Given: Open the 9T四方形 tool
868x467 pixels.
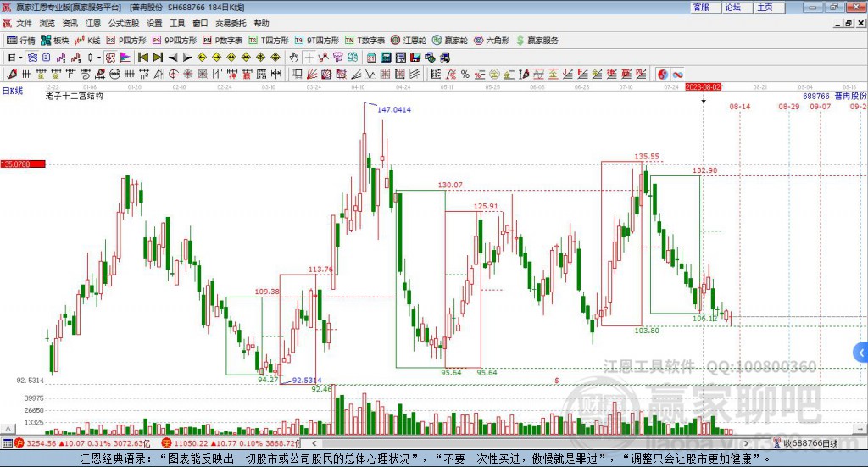Looking at the screenshot, I should 317,41.
